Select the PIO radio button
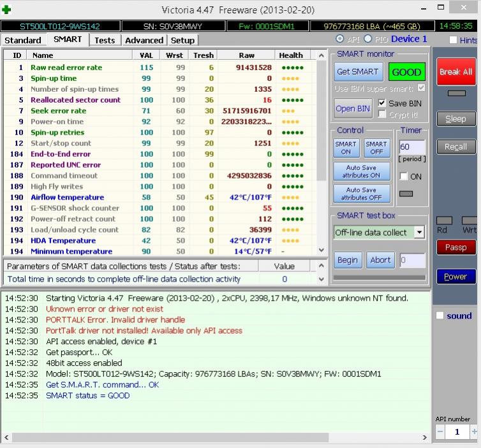 point(367,40)
